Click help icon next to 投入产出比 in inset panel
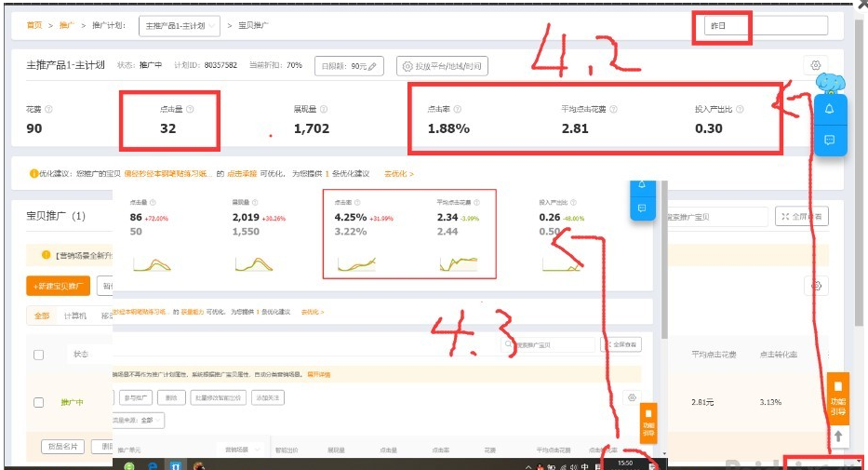The image size is (868, 470). click(x=573, y=203)
